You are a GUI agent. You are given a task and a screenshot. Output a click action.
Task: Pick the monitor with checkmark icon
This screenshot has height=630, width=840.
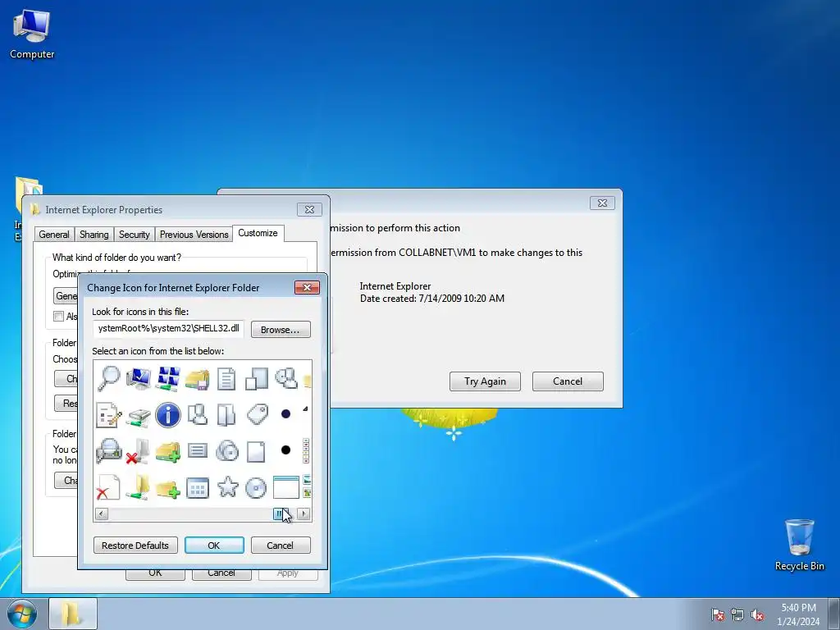[x=138, y=378]
